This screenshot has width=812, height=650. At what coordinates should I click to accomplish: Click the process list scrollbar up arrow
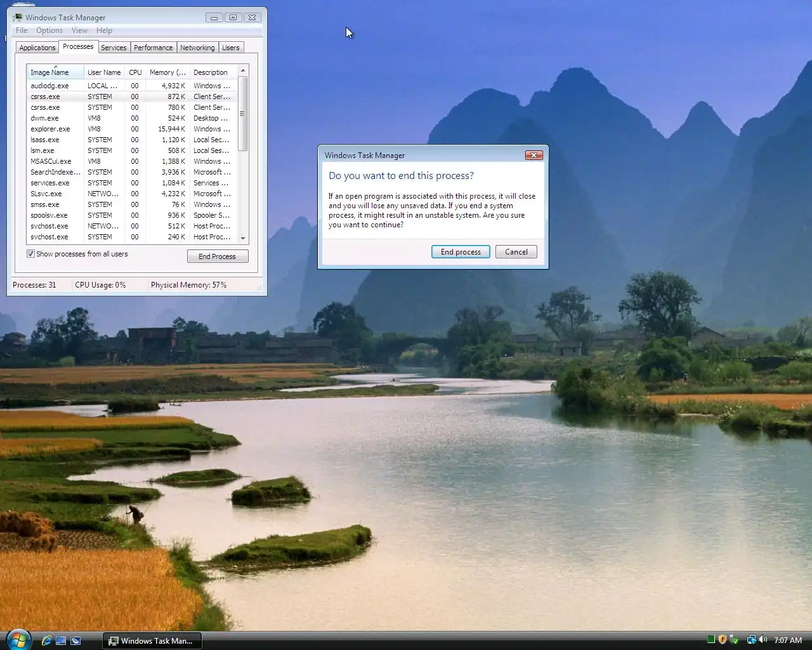pyautogui.click(x=243, y=70)
